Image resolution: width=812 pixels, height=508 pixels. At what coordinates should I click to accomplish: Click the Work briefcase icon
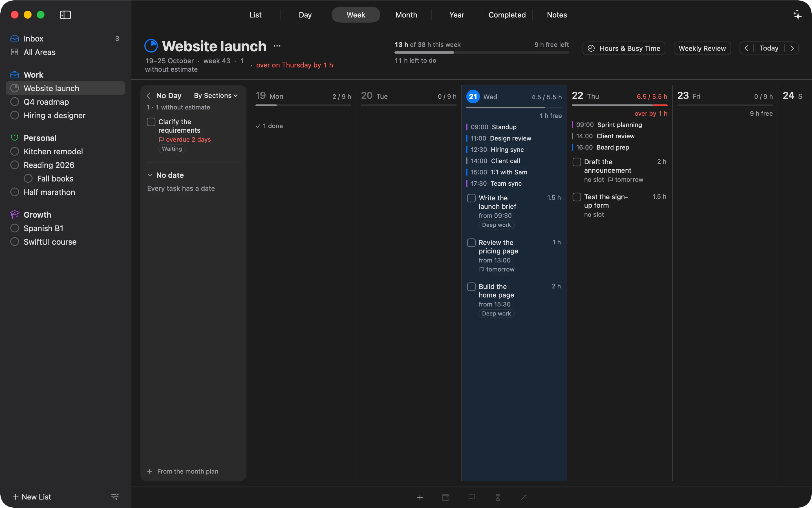(x=14, y=75)
